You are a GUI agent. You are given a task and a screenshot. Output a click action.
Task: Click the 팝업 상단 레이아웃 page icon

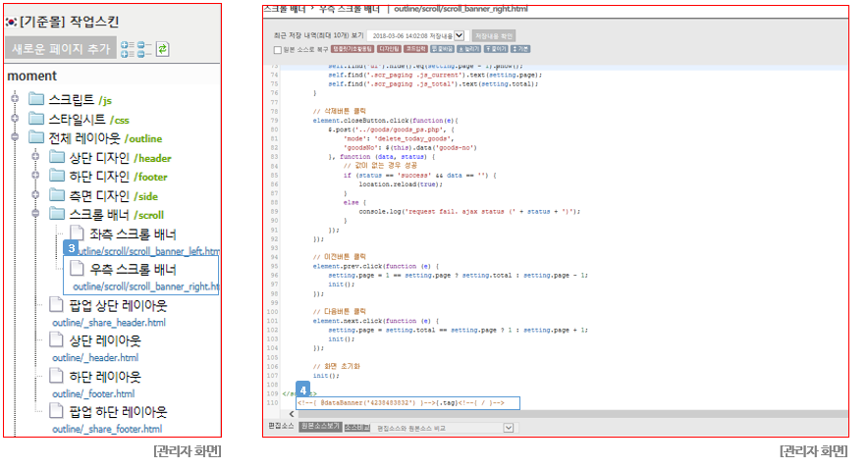coord(56,304)
